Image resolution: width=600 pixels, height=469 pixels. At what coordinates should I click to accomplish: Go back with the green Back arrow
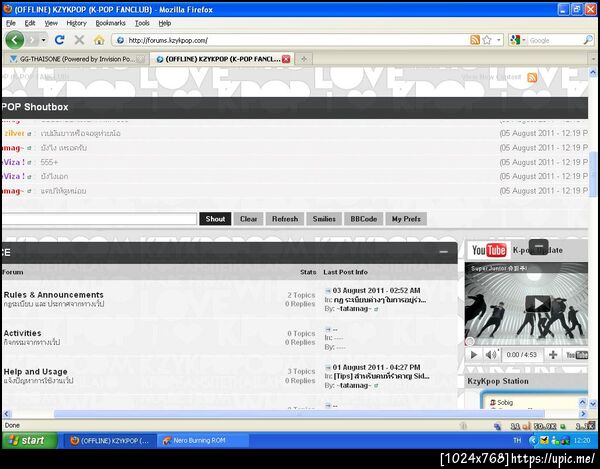15,40
